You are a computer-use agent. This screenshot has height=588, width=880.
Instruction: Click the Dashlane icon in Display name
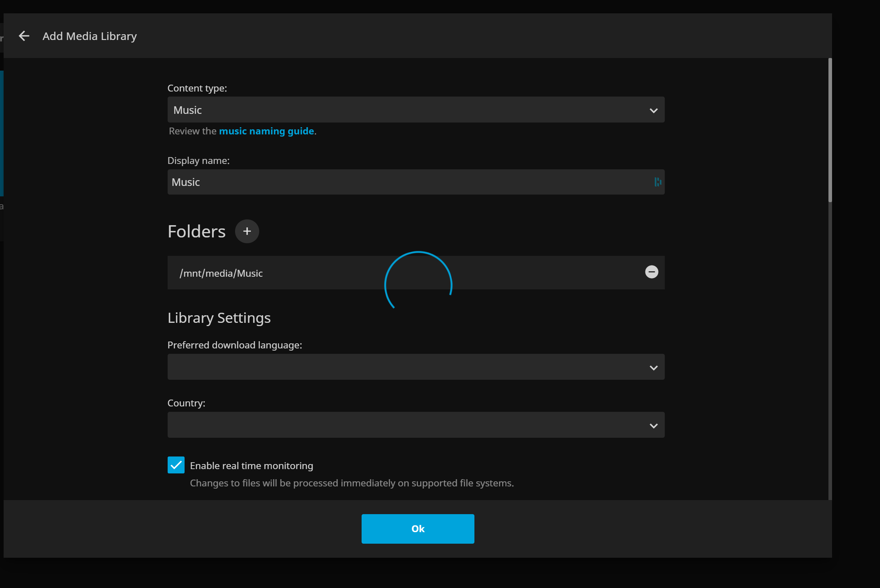coord(658,182)
